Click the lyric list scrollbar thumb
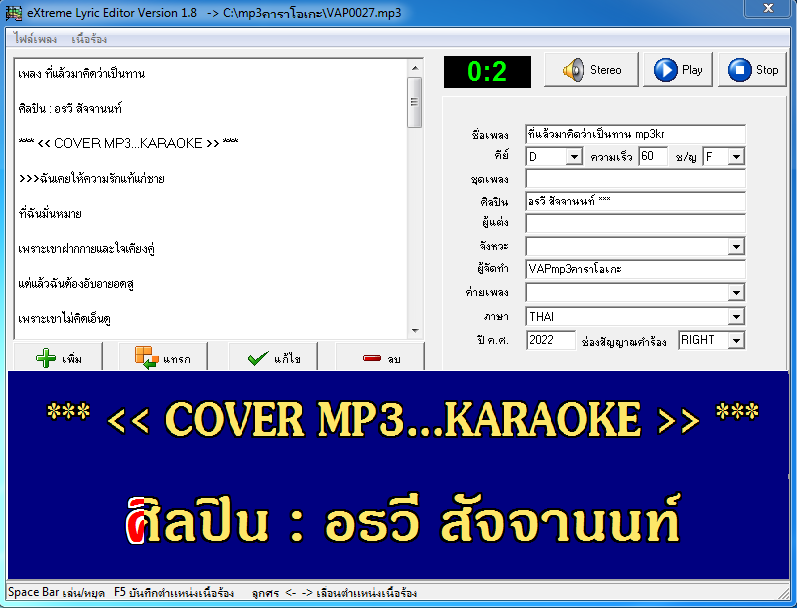Image resolution: width=797 pixels, height=608 pixels. (415, 102)
